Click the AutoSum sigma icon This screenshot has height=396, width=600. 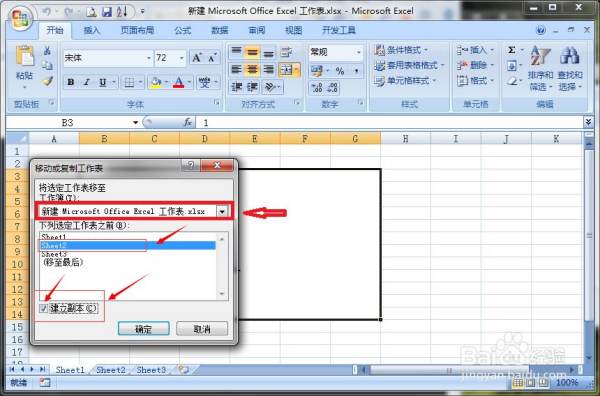coord(512,50)
